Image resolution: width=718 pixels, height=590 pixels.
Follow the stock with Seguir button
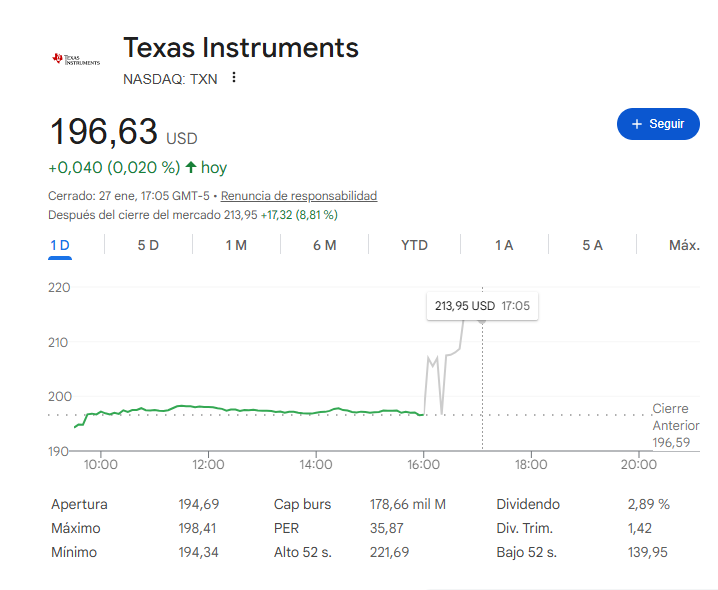tap(658, 124)
